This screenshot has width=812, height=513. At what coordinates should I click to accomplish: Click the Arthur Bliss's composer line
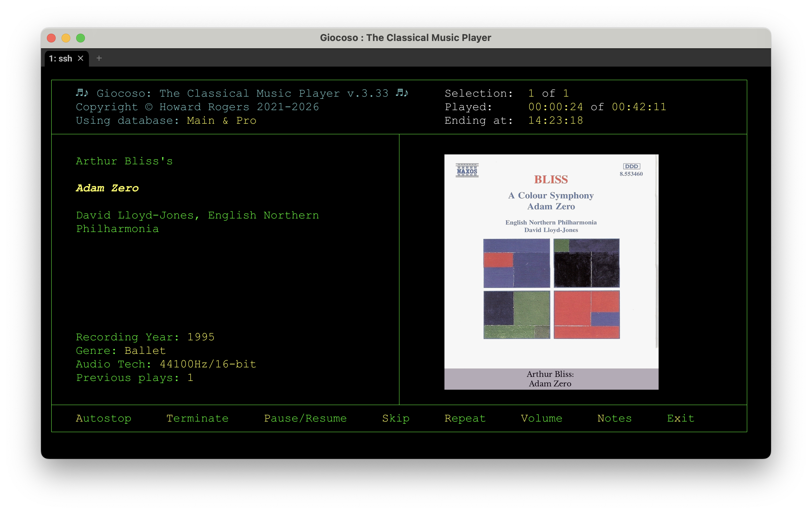(124, 161)
